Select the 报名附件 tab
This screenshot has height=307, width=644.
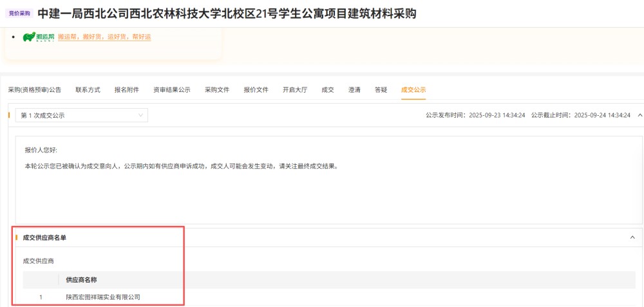click(126, 90)
